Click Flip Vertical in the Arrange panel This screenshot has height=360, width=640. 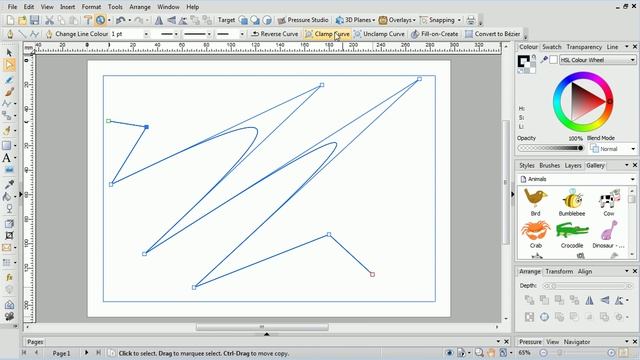(604, 300)
